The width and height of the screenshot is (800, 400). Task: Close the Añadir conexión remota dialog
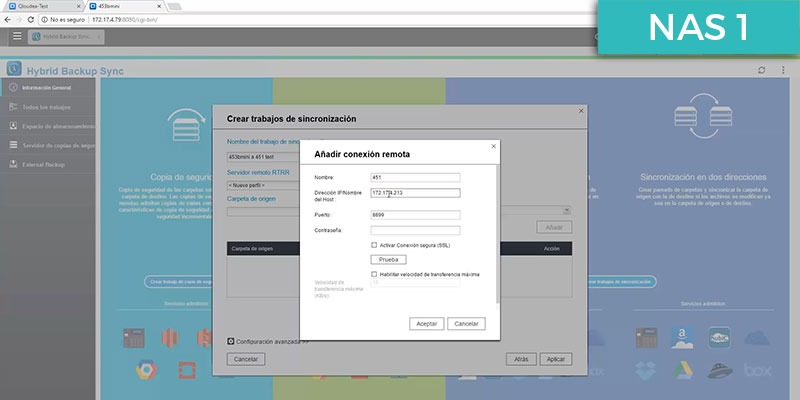pos(493,146)
